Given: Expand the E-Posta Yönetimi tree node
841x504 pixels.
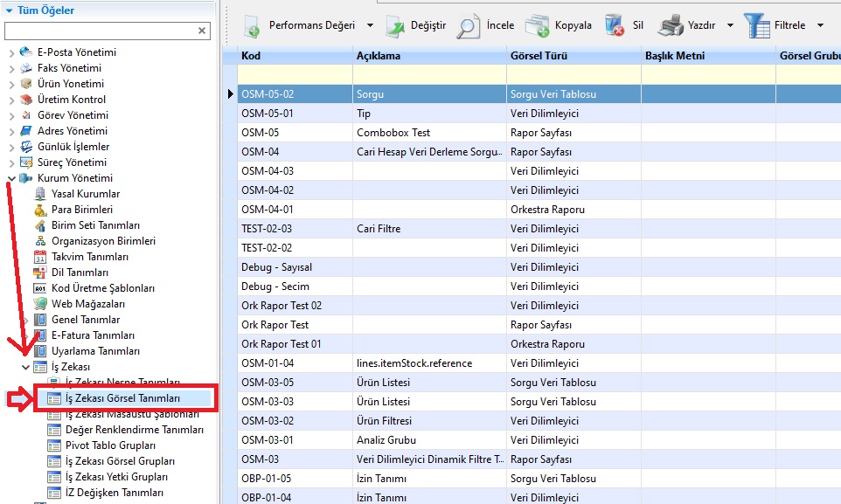Looking at the screenshot, I should pyautogui.click(x=11, y=52).
